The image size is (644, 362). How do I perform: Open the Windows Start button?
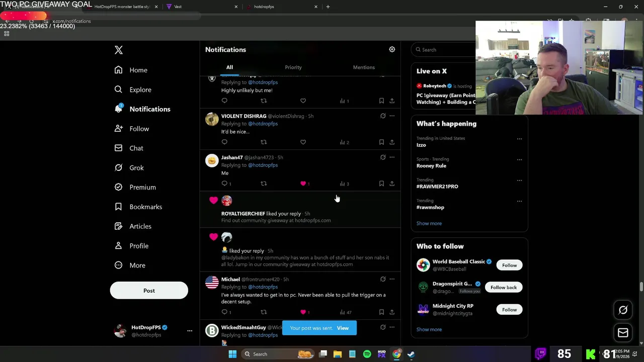232,354
